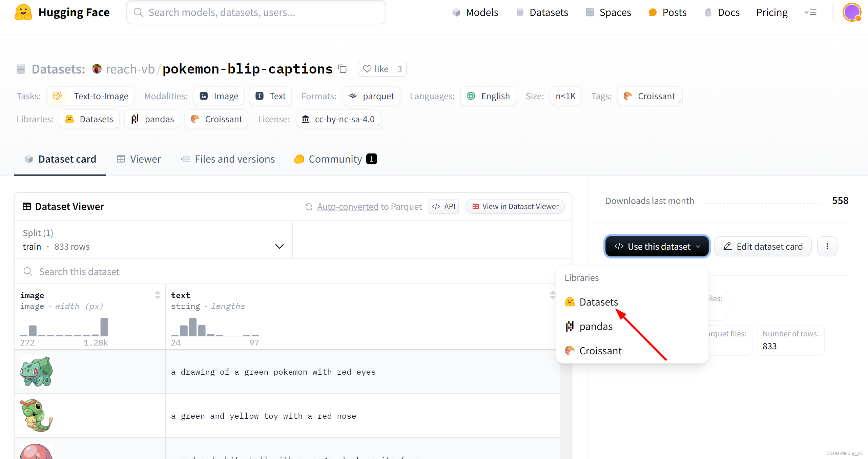Click the Image modality tag
The image size is (868, 459).
[219, 96]
